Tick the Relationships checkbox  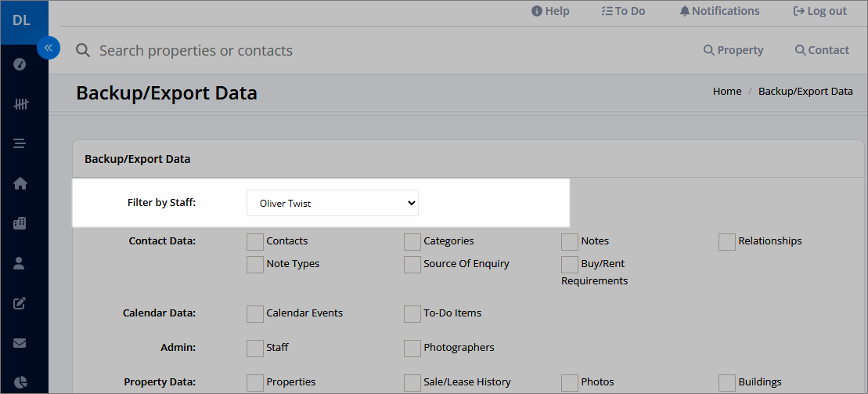pos(727,242)
